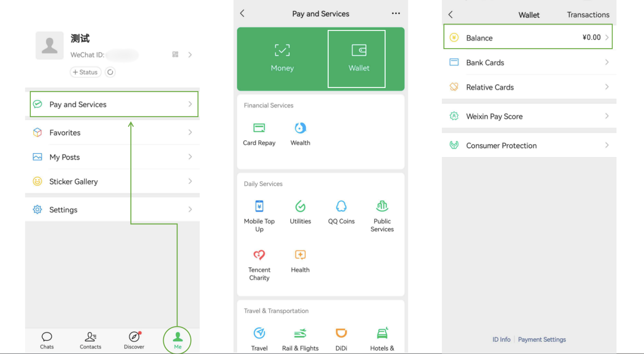The height and width of the screenshot is (354, 644).
Task: Open Hotels service icon
Action: coord(382,333)
